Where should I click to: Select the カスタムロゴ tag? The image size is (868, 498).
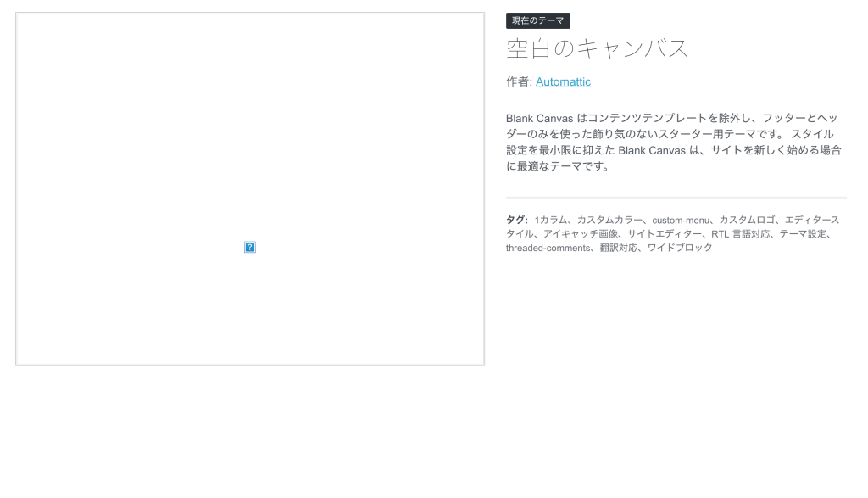[747, 220]
